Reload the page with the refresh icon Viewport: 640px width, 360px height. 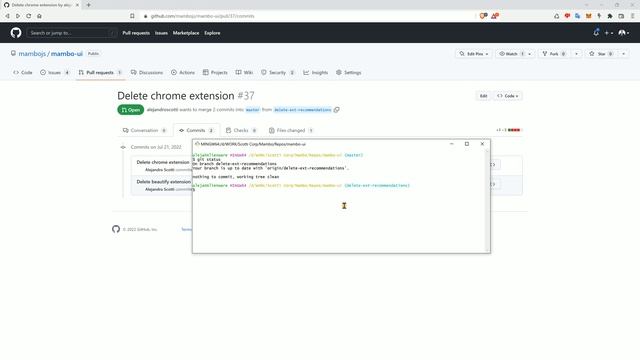(x=29, y=16)
